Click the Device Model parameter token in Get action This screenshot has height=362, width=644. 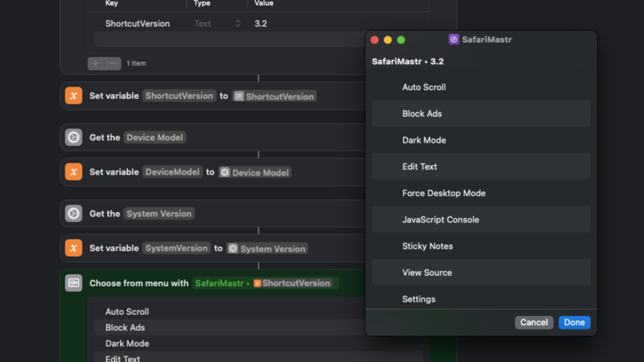click(155, 137)
